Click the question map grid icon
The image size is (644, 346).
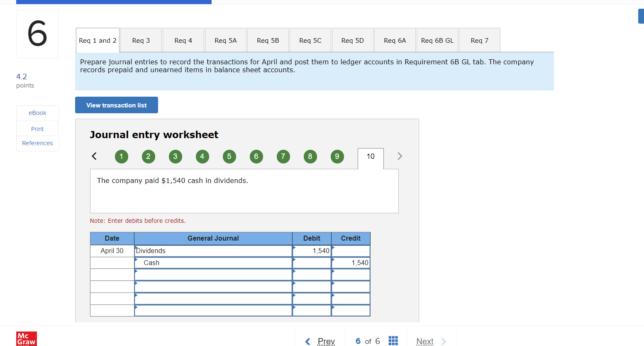click(x=393, y=340)
